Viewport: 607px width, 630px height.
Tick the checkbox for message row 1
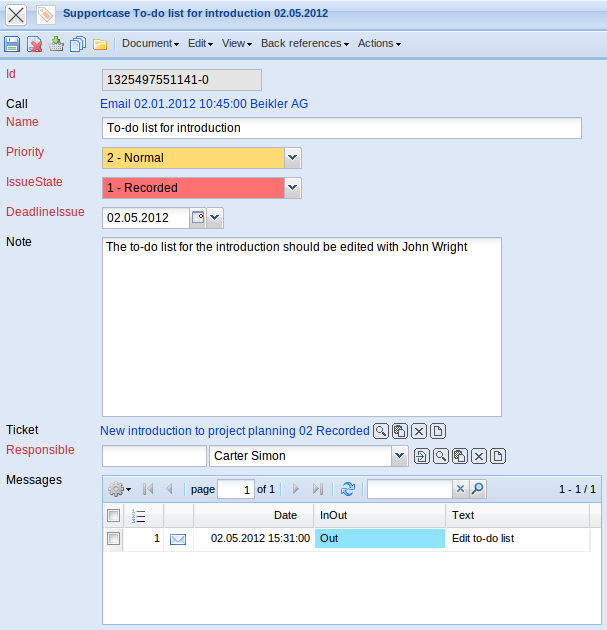click(114, 539)
